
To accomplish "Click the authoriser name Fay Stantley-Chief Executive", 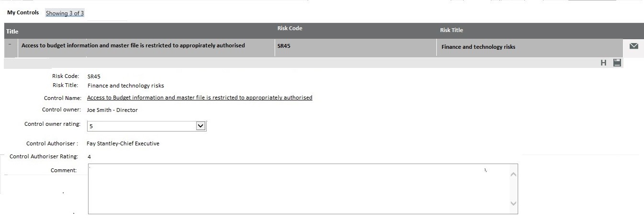I will coord(123,143).
